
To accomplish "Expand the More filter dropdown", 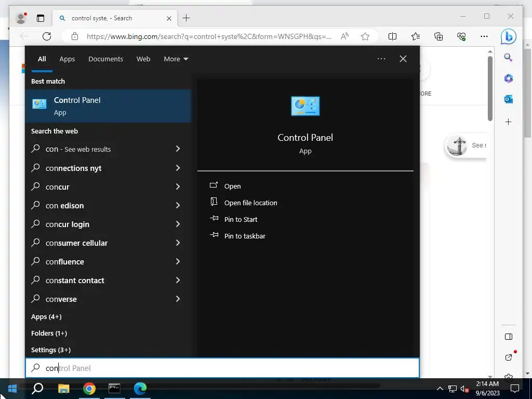I will [176, 59].
